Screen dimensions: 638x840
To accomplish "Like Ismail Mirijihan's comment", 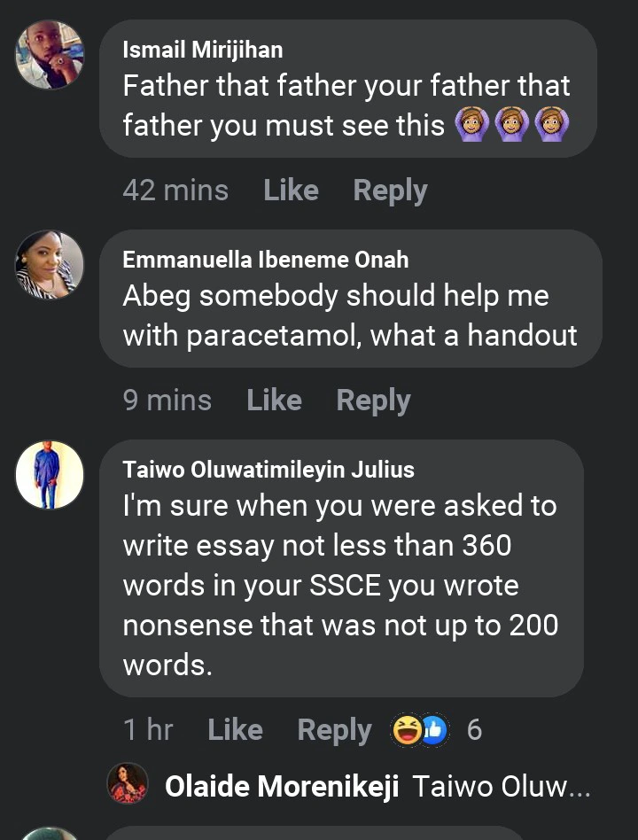I will [x=291, y=191].
